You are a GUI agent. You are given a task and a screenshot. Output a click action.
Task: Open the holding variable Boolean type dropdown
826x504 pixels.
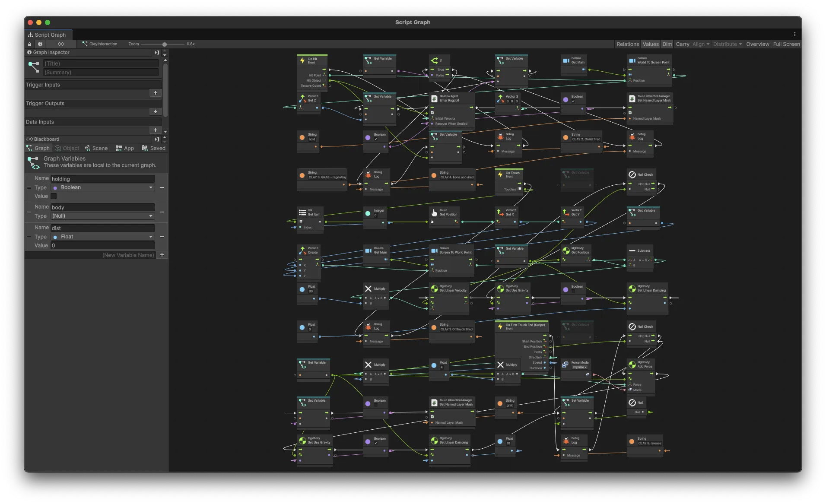pos(102,187)
